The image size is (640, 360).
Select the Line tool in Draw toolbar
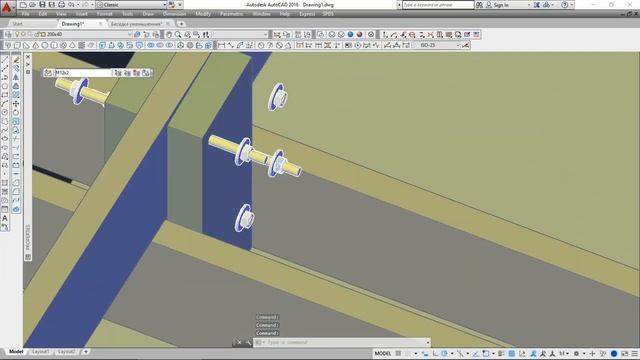tap(5, 60)
